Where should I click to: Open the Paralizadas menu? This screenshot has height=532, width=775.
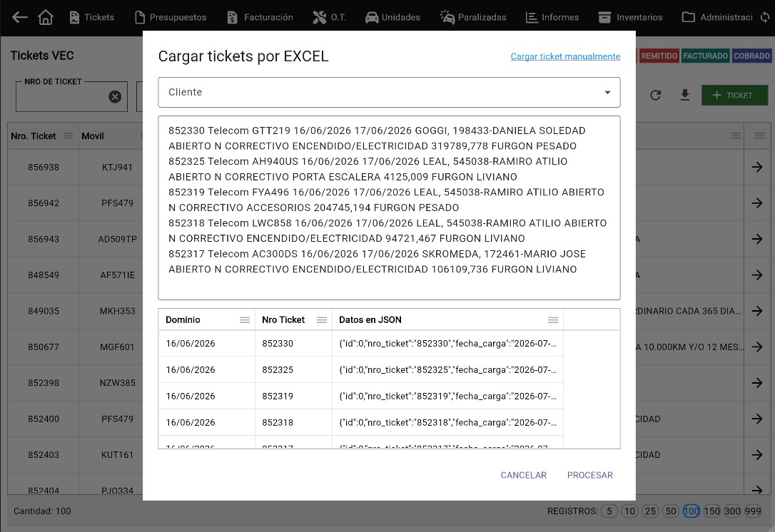(x=473, y=17)
